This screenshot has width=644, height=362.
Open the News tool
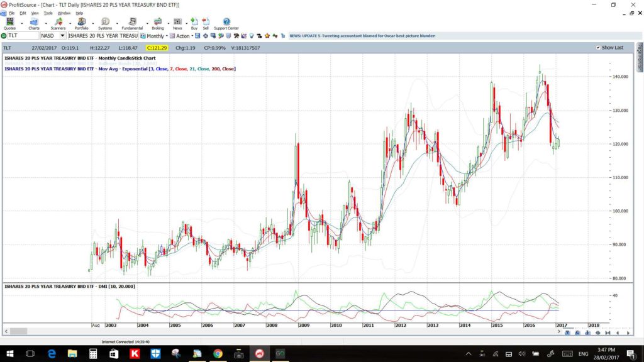click(177, 25)
